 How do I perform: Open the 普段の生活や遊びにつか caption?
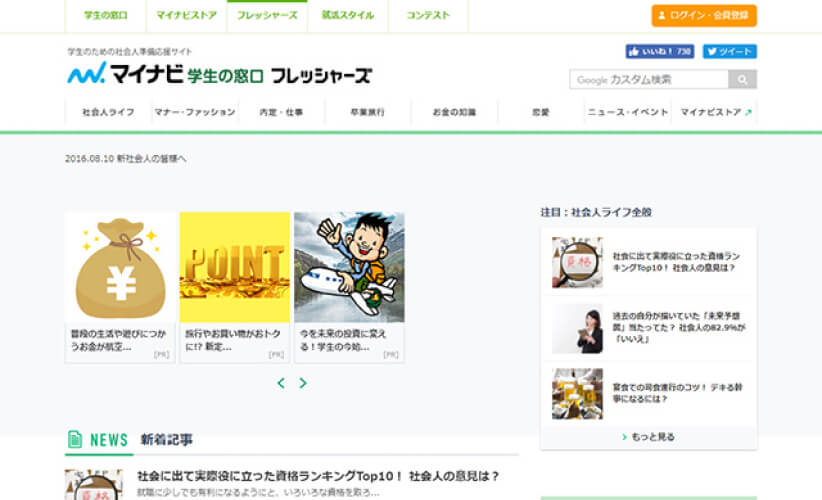point(118,340)
